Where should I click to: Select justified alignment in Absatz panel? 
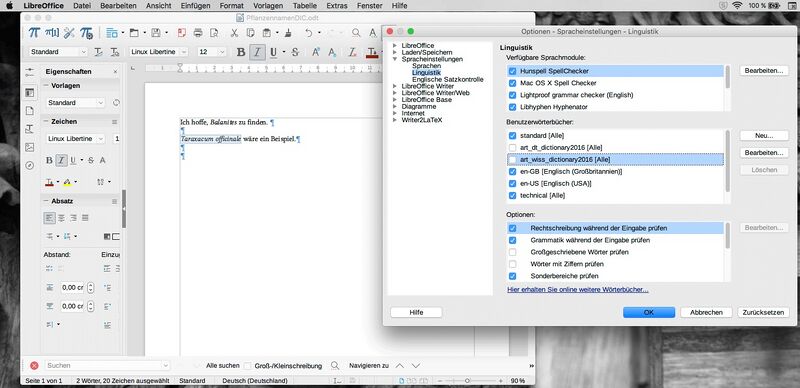85,218
